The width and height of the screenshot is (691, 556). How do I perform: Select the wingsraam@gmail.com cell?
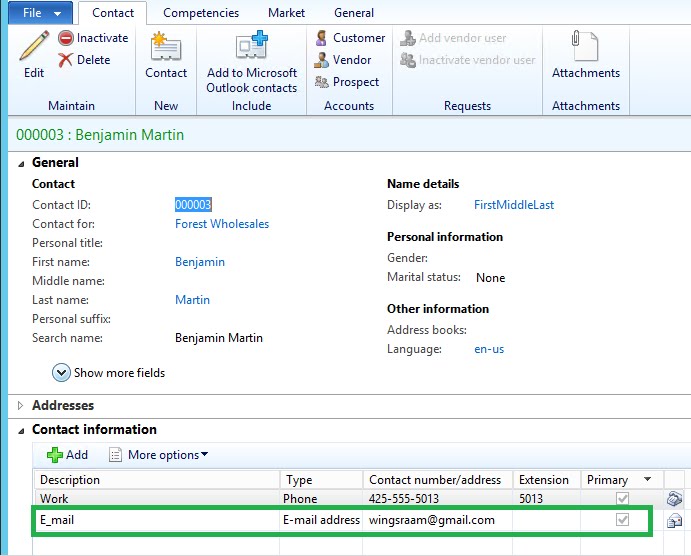pos(438,520)
